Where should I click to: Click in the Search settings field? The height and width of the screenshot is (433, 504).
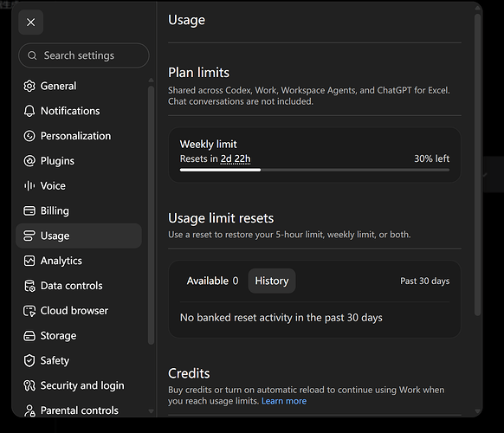point(84,55)
